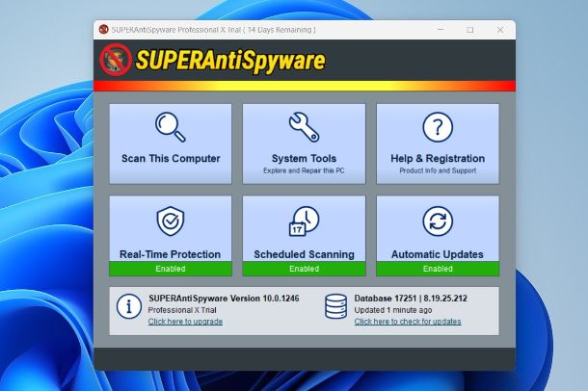The height and width of the screenshot is (391, 588).
Task: Click the info circle version icon
Action: click(128, 306)
